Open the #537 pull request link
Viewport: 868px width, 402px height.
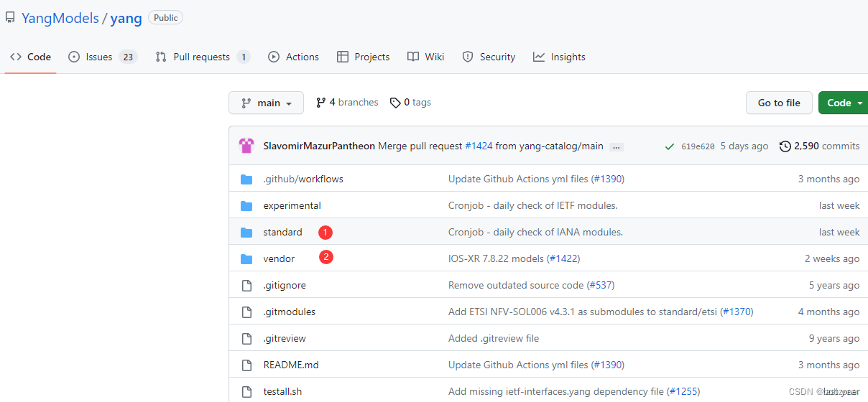pyautogui.click(x=601, y=285)
